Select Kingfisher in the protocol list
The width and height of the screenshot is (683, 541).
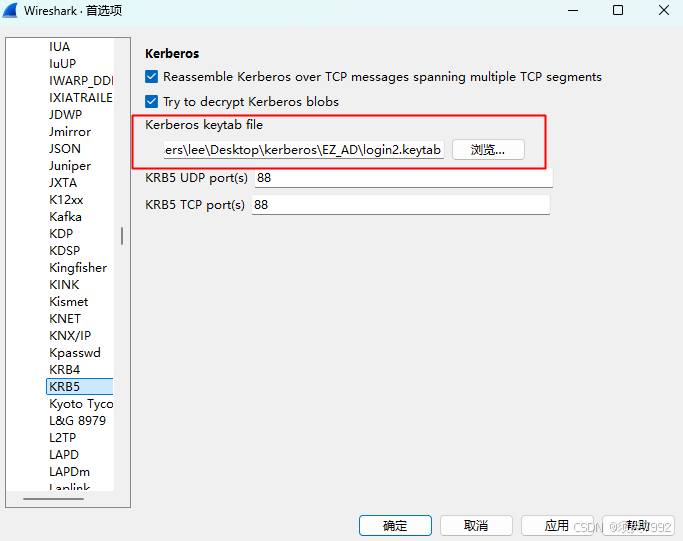pyautogui.click(x=78, y=267)
